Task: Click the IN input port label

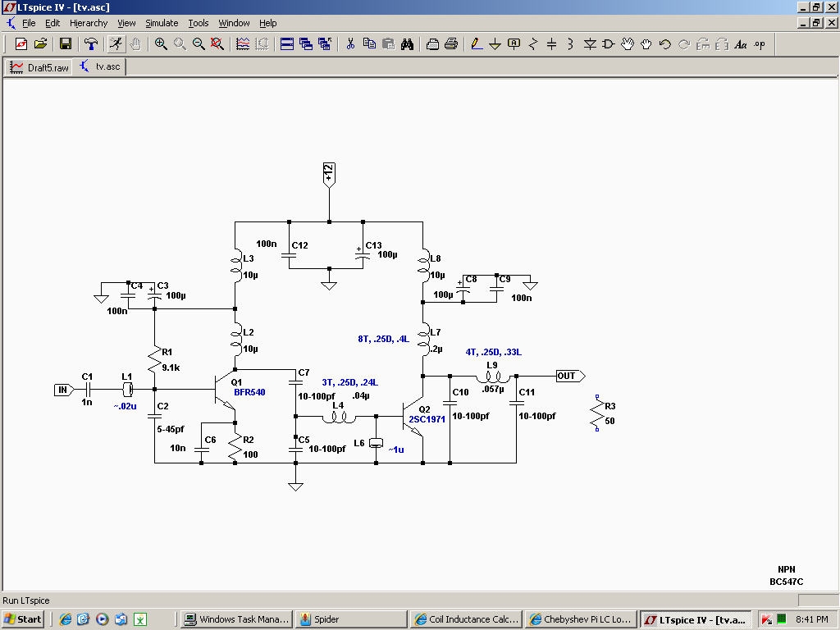Action: click(x=64, y=390)
